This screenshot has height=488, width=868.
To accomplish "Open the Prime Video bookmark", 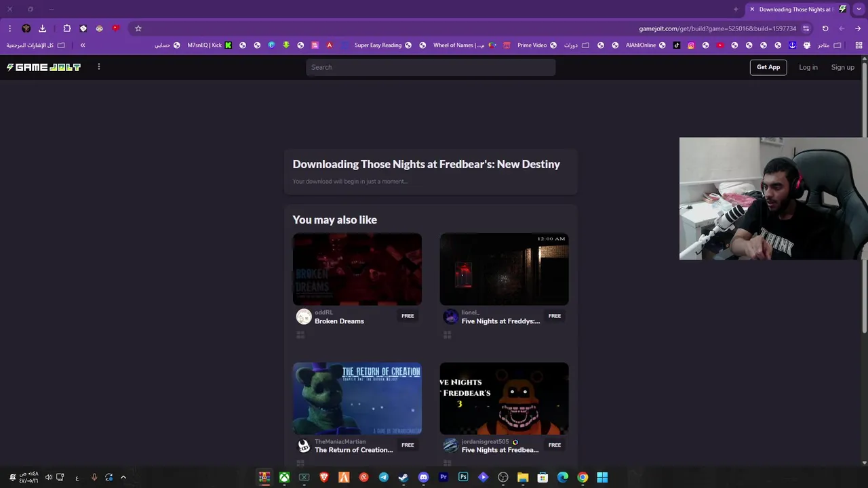I will click(x=537, y=45).
